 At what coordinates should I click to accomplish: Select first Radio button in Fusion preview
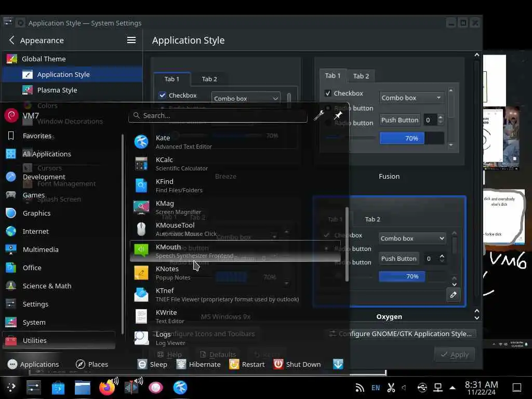tap(328, 108)
